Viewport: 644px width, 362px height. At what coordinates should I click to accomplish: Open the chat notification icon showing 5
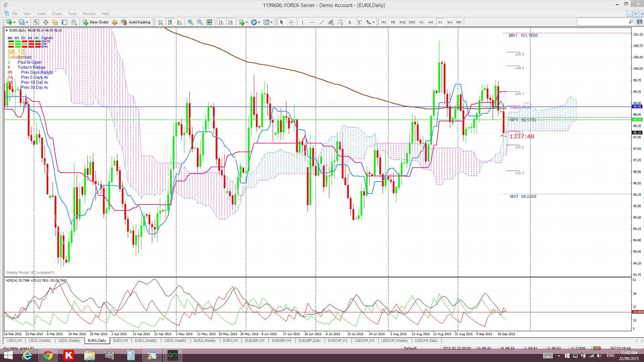click(640, 22)
